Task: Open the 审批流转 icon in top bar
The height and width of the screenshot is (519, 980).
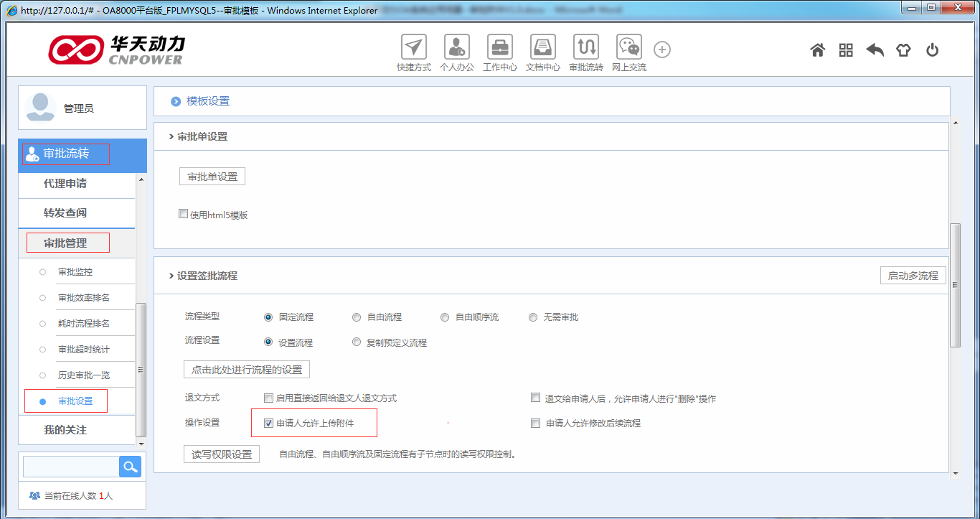Action: (586, 47)
